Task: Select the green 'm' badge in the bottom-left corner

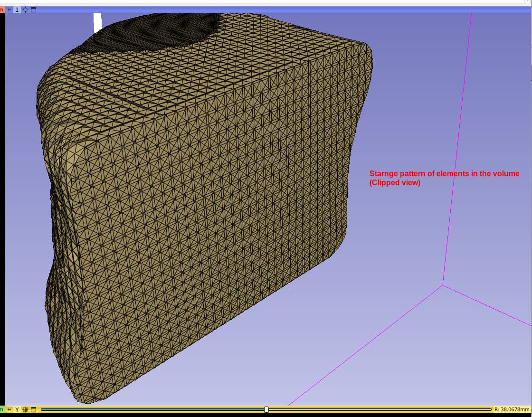Action: pos(2,409)
